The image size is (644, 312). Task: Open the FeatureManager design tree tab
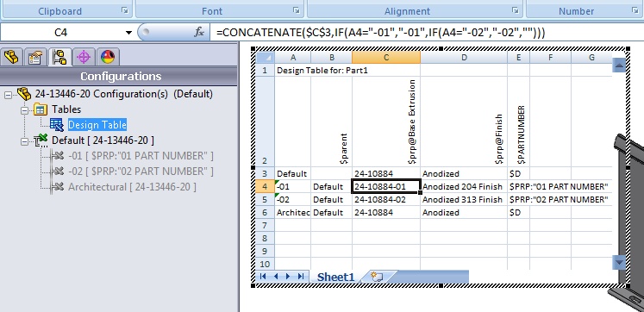pos(11,57)
